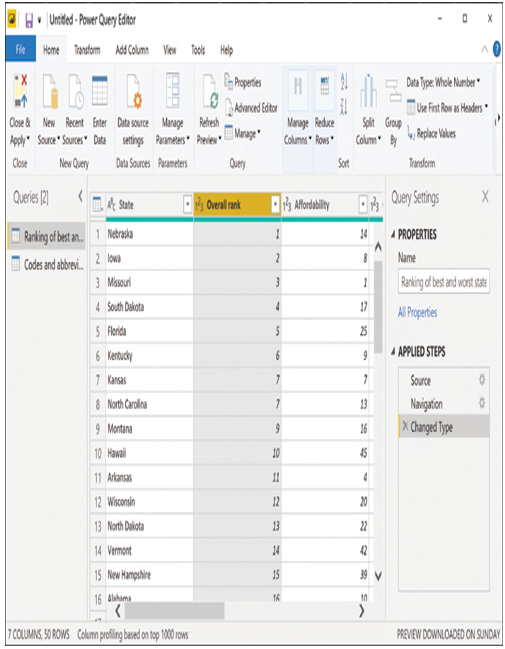The width and height of the screenshot is (505, 649).
Task: Open Data source settings icon
Action: pyautogui.click(x=134, y=91)
